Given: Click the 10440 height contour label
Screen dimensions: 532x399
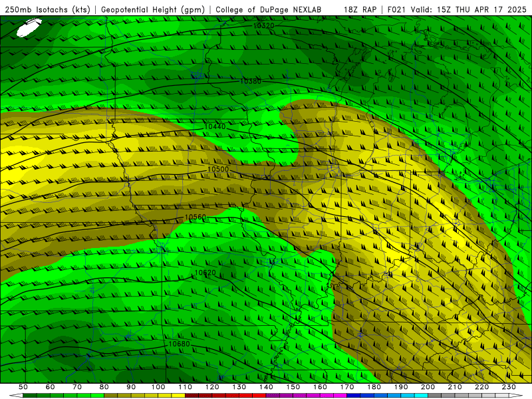Looking at the screenshot, I should 215,126.
